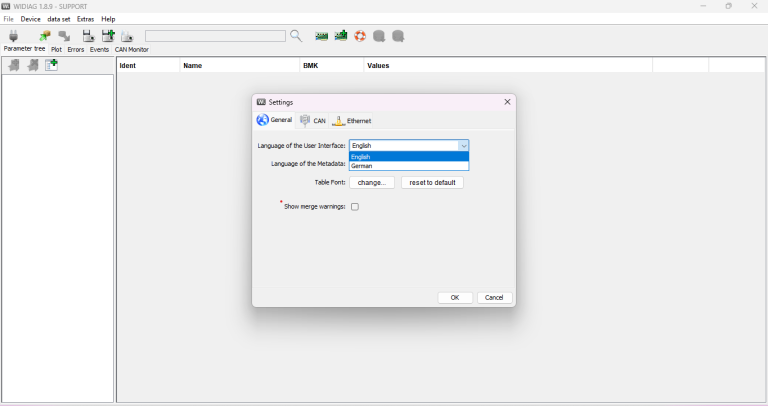The height and width of the screenshot is (406, 768).
Task: Confirm settings with the OK button
Action: point(455,298)
